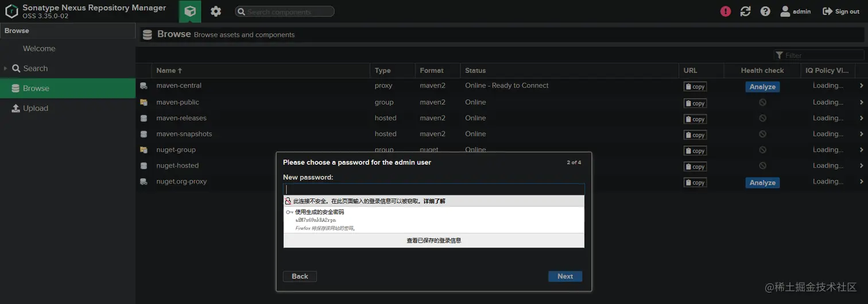The width and height of the screenshot is (868, 304).
Task: Use the generated secure password suggestion
Action: click(x=434, y=220)
